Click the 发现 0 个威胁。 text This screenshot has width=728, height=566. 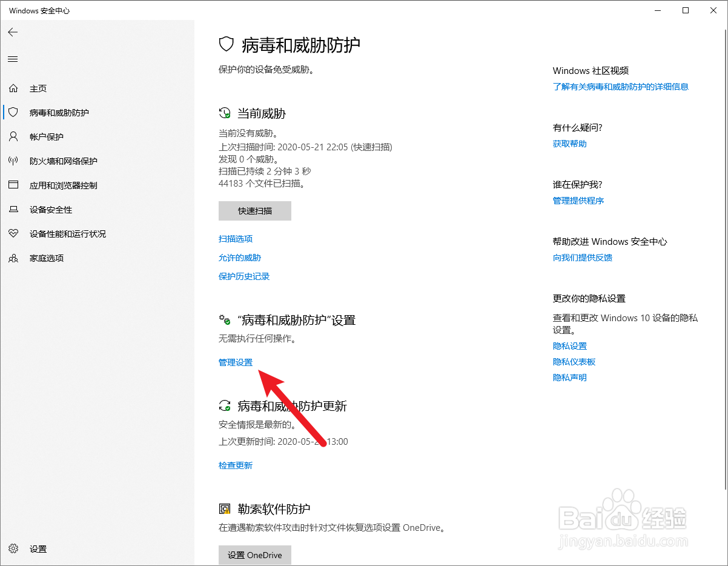249,159
